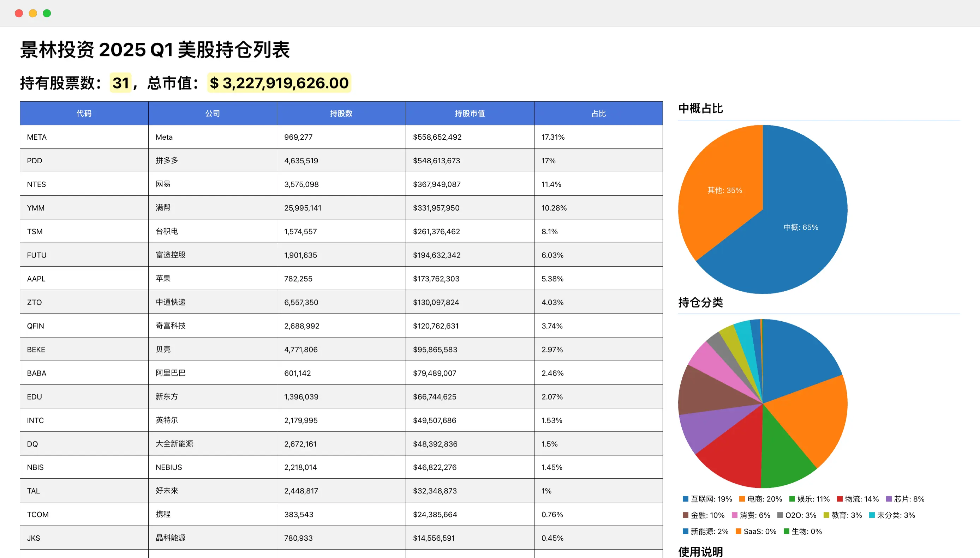
Task: Select the total value $ 3,227,919,626.00
Action: 279,83
